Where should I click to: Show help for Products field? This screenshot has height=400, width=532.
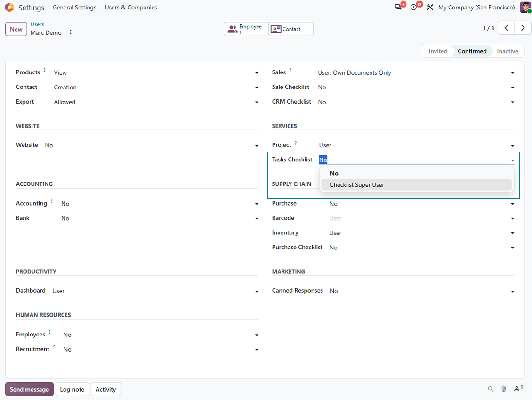pos(44,70)
